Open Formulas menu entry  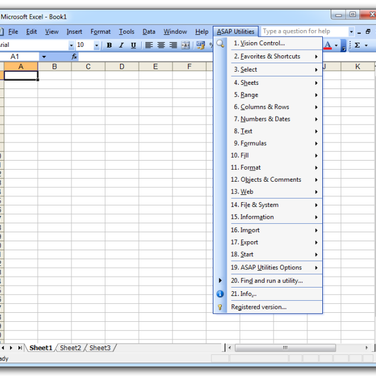[274, 143]
